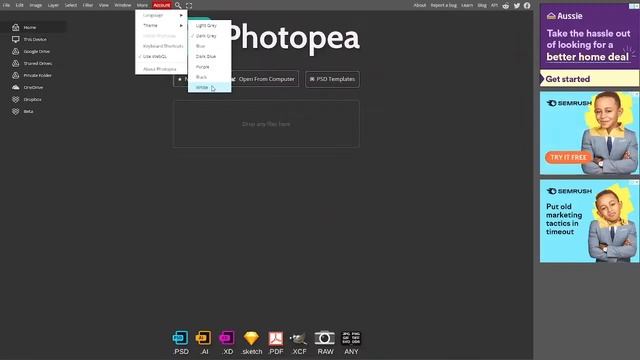The height and width of the screenshot is (360, 640).
Task: Click the Aussie 'better home deal' ad banner
Action: pyautogui.click(x=589, y=36)
